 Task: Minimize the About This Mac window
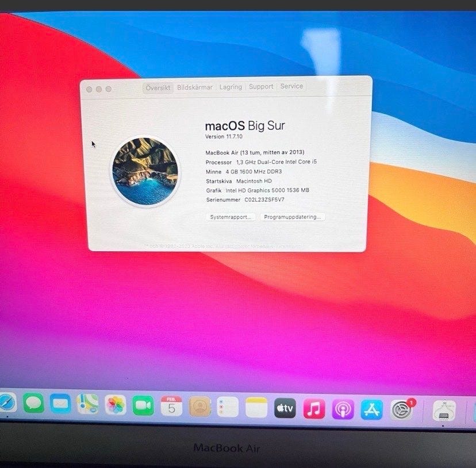click(x=99, y=89)
